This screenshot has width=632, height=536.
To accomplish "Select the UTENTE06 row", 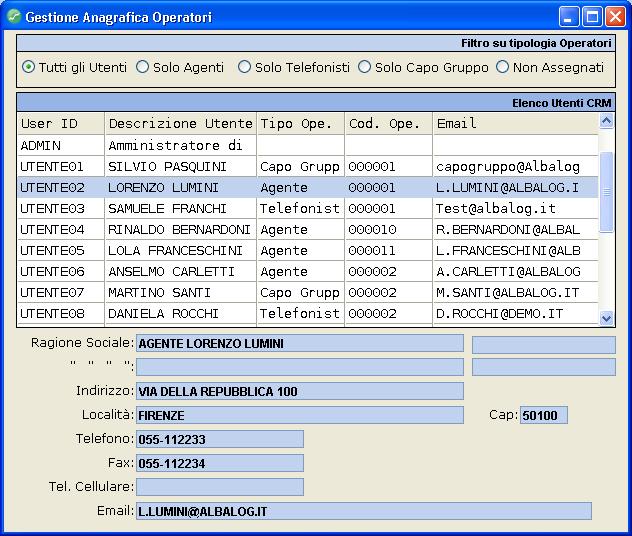I will pos(308,271).
